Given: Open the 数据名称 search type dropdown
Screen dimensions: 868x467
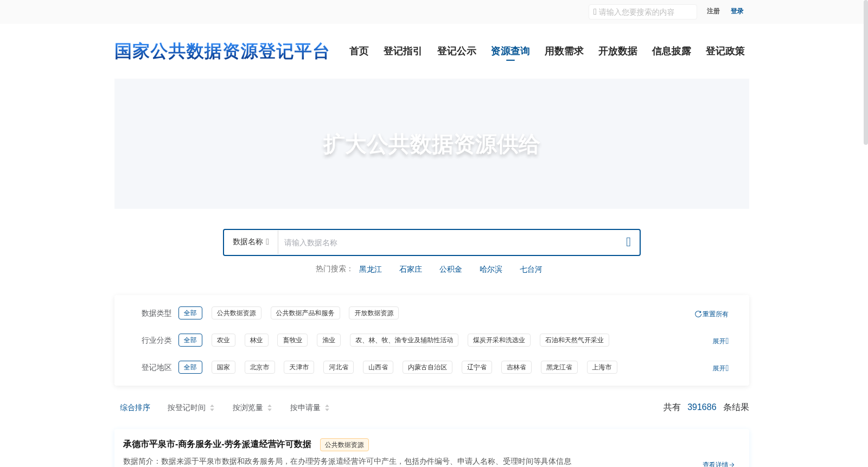Looking at the screenshot, I should pyautogui.click(x=251, y=242).
